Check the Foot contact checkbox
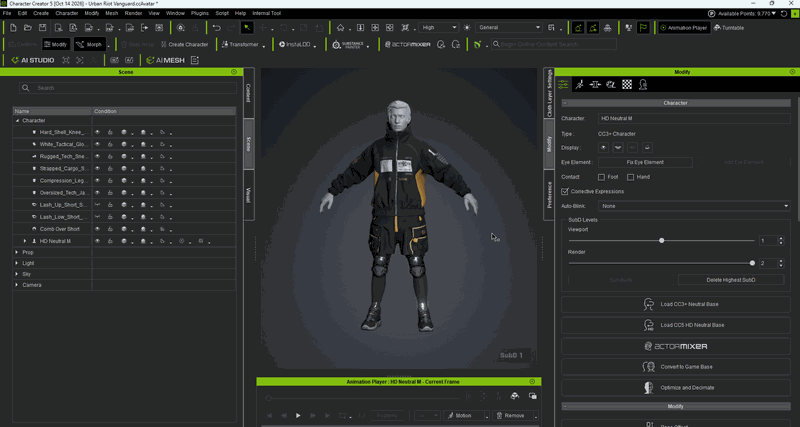Screen dimensions: 800x427 click(x=601, y=177)
